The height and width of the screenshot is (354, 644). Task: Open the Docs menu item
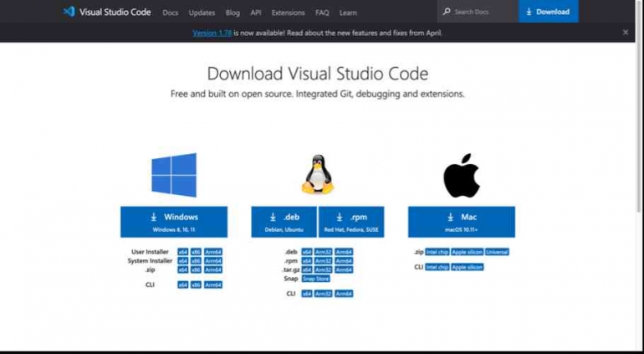coord(171,13)
